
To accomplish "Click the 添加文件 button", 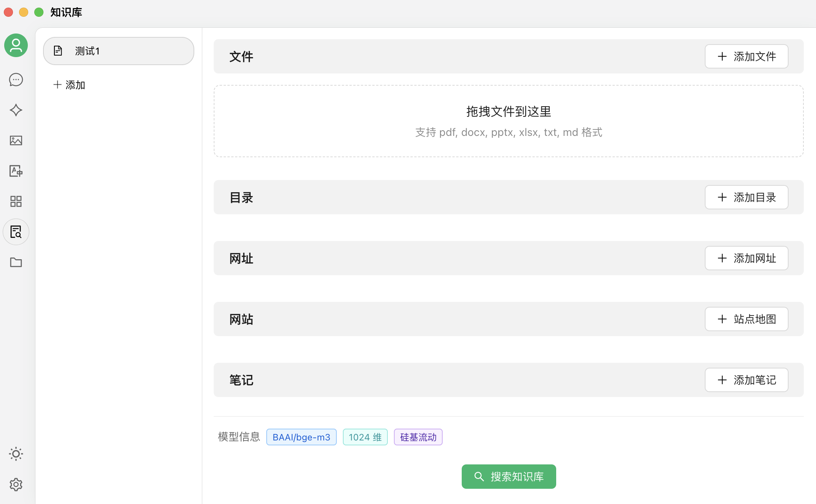I will click(x=746, y=56).
